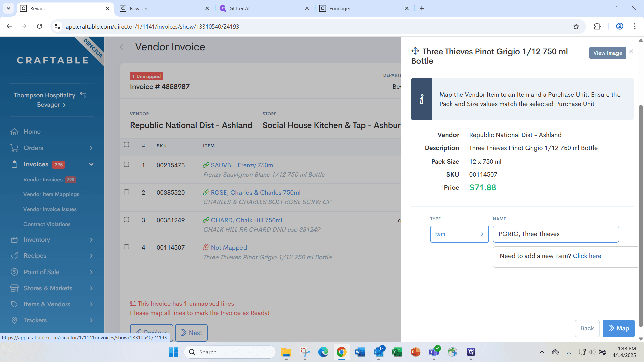Open Outlook from the taskbar
The height and width of the screenshot is (362, 644).
coord(379,352)
